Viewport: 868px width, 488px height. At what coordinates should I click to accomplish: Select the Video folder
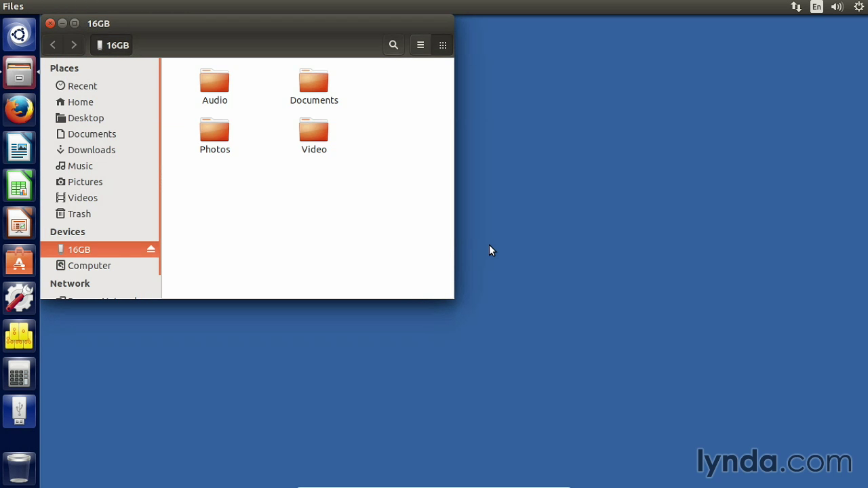pyautogui.click(x=314, y=136)
